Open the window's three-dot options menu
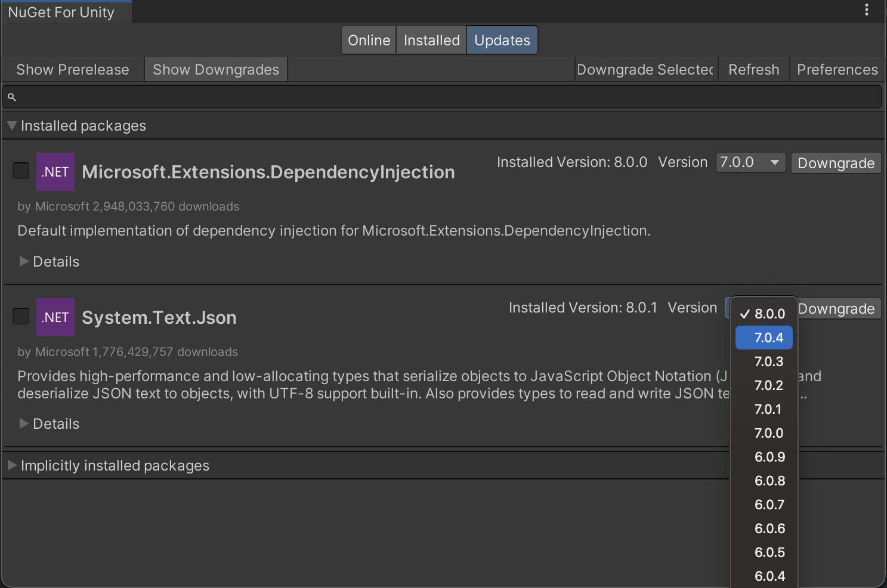The image size is (887, 588). coord(866,10)
